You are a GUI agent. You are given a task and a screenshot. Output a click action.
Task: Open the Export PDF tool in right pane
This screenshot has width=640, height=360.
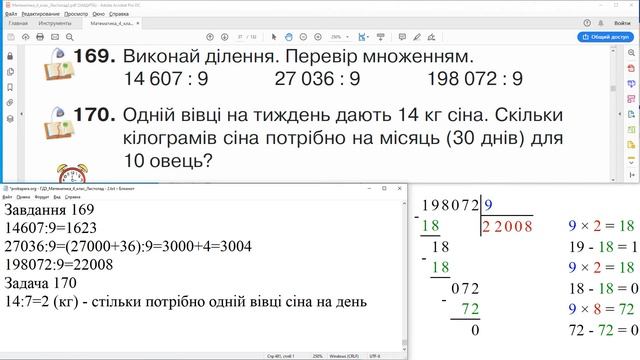631,114
